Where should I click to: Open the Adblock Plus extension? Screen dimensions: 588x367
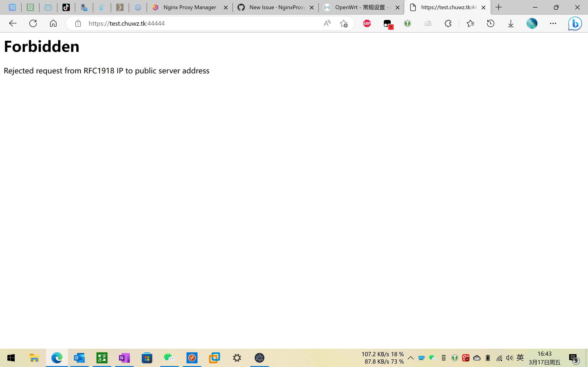(x=367, y=23)
